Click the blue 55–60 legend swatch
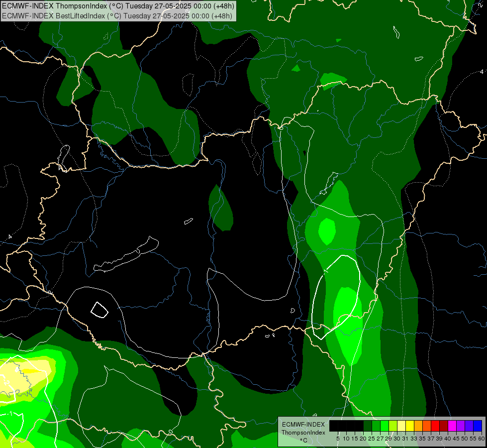Viewport: 487px width, 448px height. [478, 426]
